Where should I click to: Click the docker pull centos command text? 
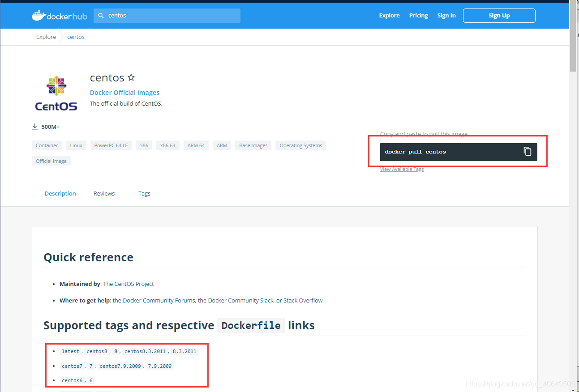coord(415,152)
